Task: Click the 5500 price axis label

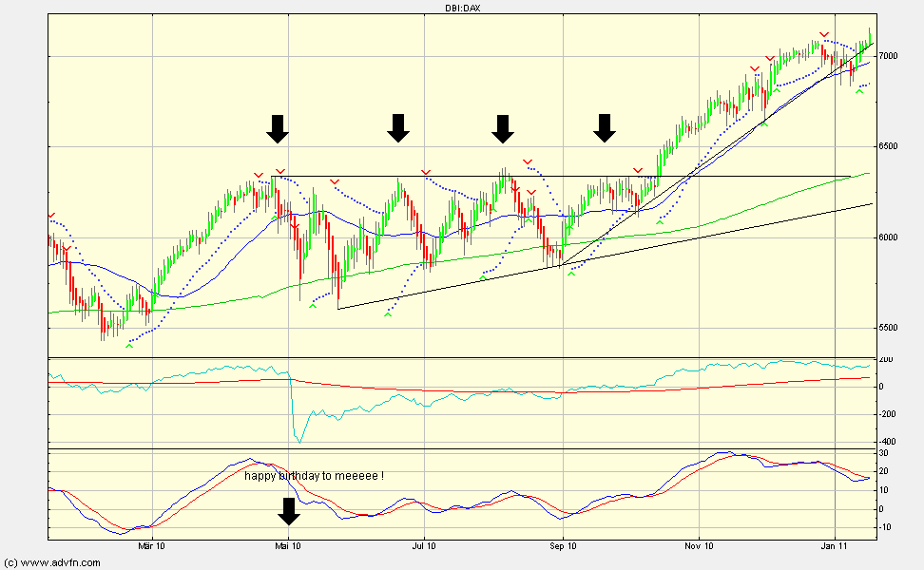Action: pyautogui.click(x=886, y=328)
